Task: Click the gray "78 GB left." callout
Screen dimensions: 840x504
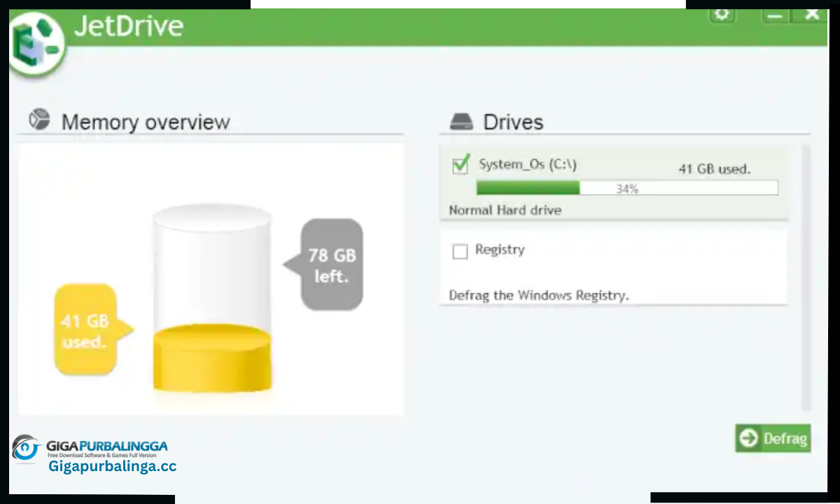Action: (x=330, y=265)
